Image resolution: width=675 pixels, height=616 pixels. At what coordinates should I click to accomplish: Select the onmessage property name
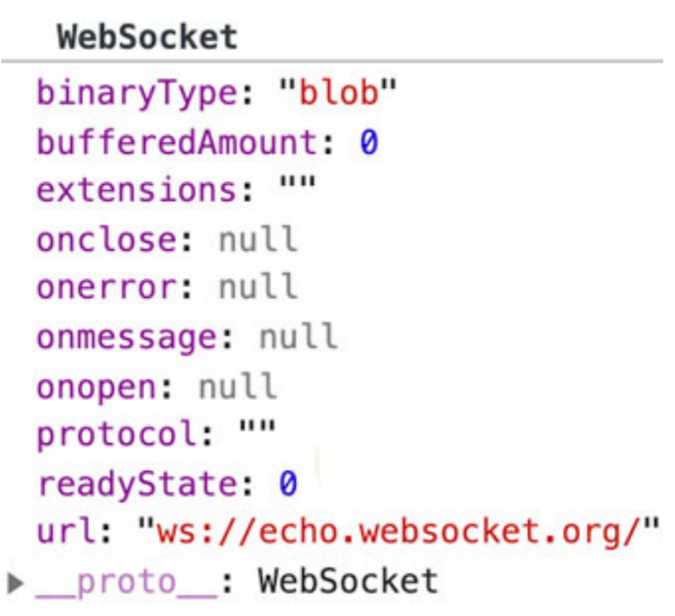click(127, 336)
